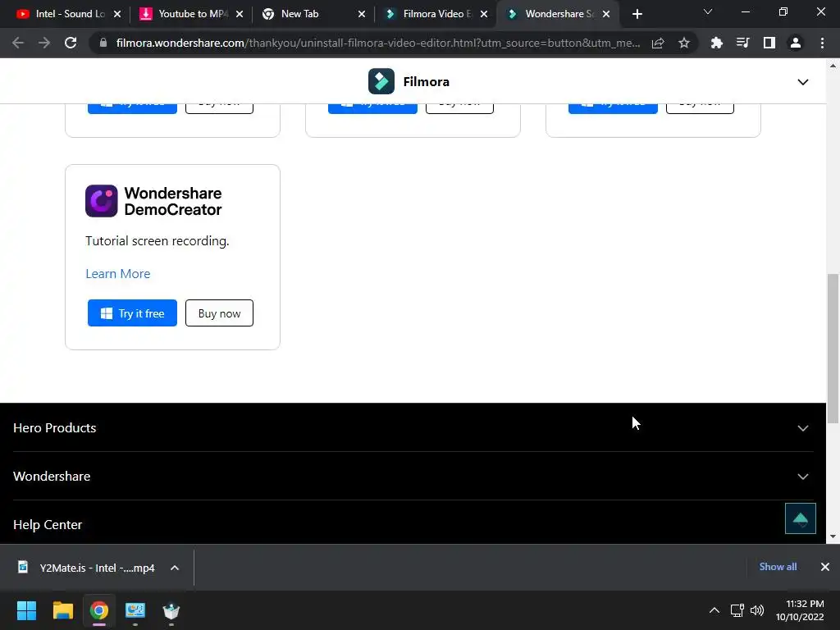Open the Control Panel taskbar app
This screenshot has width=840, height=630.
[x=135, y=610]
